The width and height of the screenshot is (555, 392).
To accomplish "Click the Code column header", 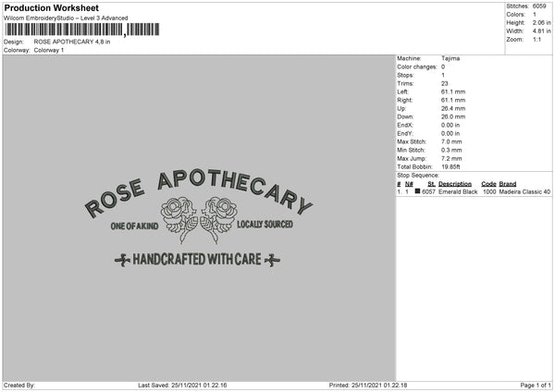I will [x=488, y=184].
